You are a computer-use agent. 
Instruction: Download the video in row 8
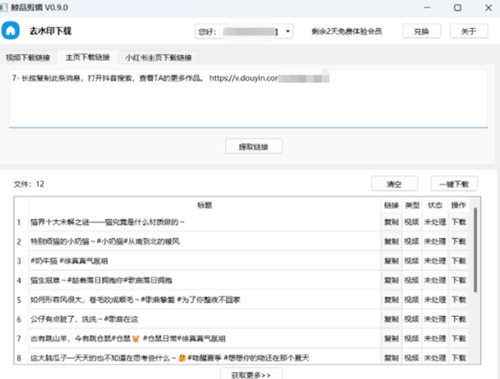(459, 358)
